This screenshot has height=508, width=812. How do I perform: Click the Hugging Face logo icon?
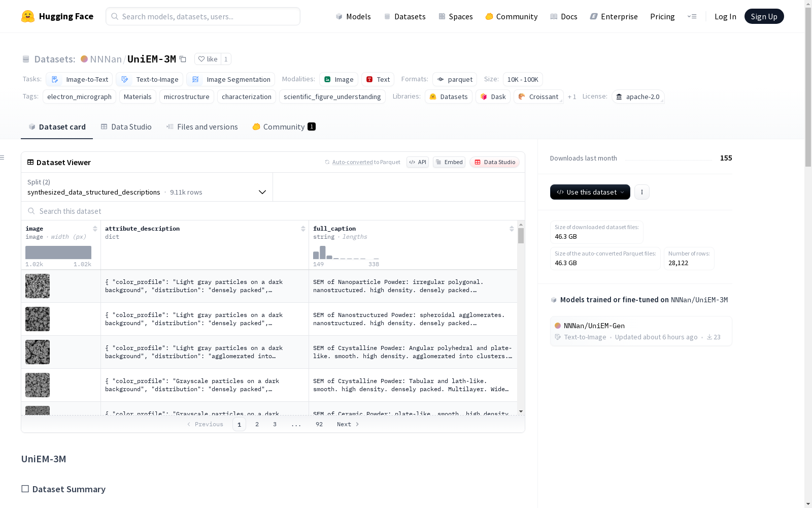pos(28,16)
